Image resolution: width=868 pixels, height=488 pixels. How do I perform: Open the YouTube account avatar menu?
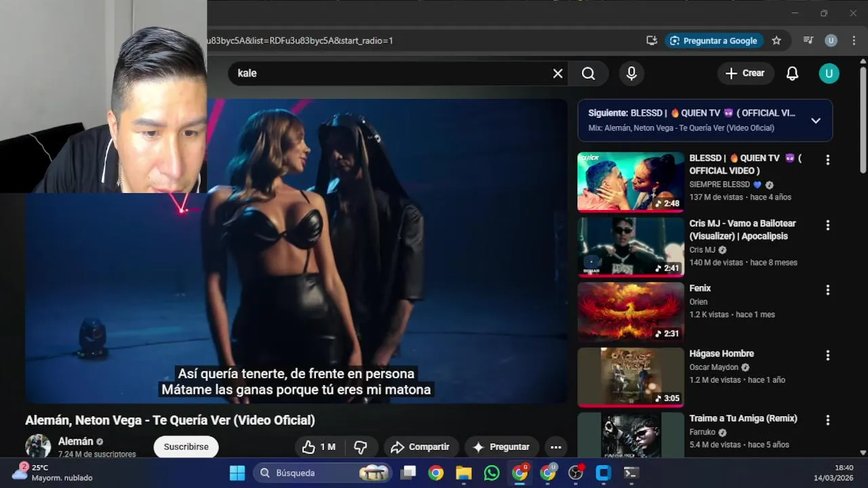click(x=829, y=73)
